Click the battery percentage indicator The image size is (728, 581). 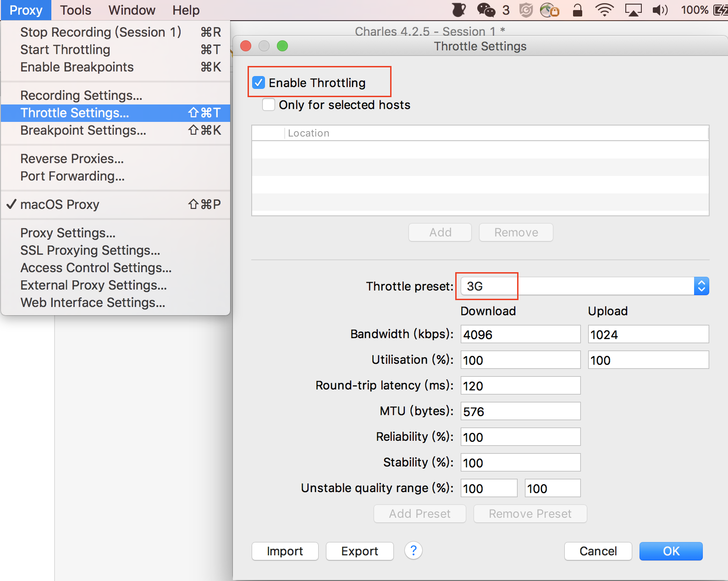pyautogui.click(x=695, y=10)
